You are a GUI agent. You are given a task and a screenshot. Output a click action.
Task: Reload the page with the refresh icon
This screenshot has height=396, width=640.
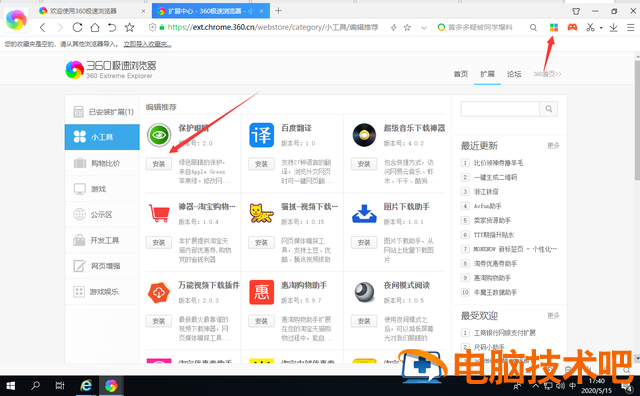click(x=77, y=27)
